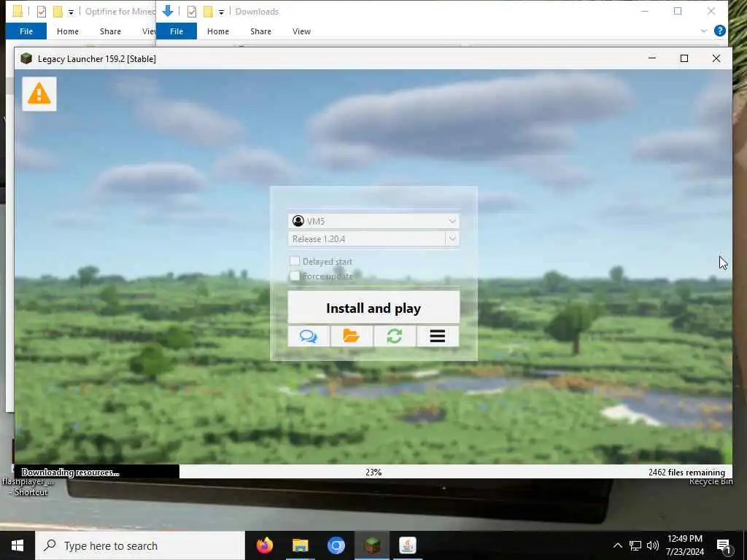Viewport: 747px width, 560px height.
Task: Enable the Delayed start checkbox
Action: [x=295, y=261]
